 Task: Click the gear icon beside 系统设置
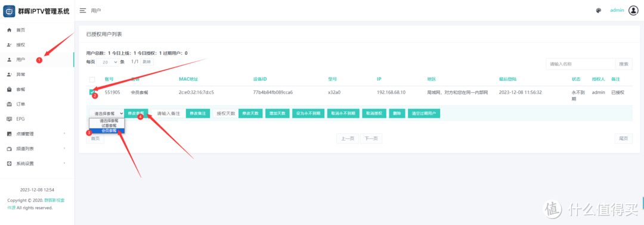9,164
